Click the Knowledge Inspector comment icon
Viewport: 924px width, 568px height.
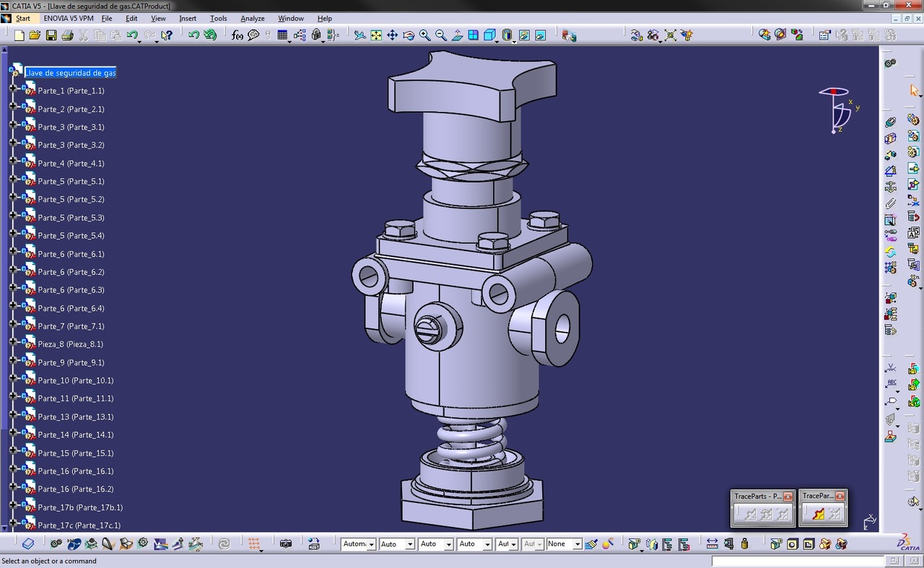pyautogui.click(x=253, y=35)
